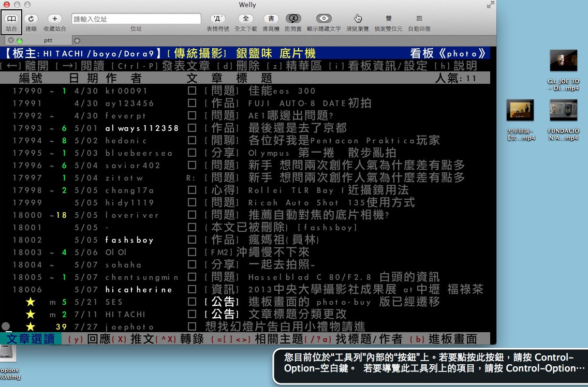This screenshot has height=387, width=588.
Task: Open the Pentacon Praktica玩家 post
Action: click(344, 140)
